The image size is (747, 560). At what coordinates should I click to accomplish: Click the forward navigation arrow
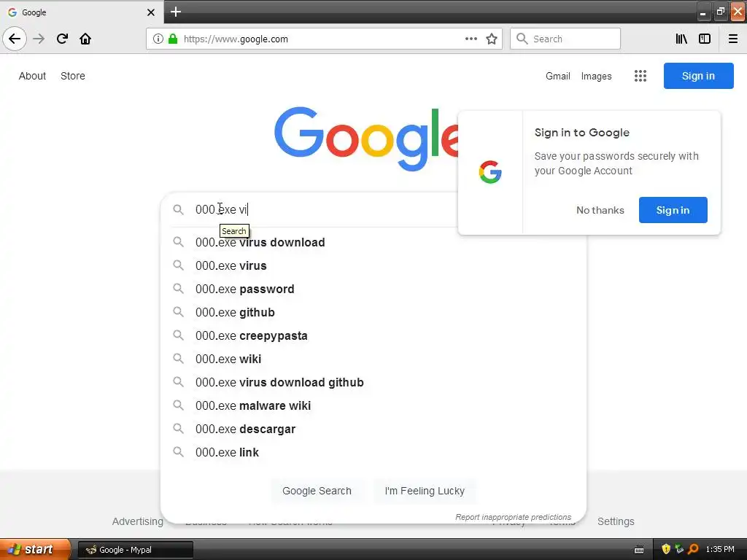pyautogui.click(x=39, y=39)
